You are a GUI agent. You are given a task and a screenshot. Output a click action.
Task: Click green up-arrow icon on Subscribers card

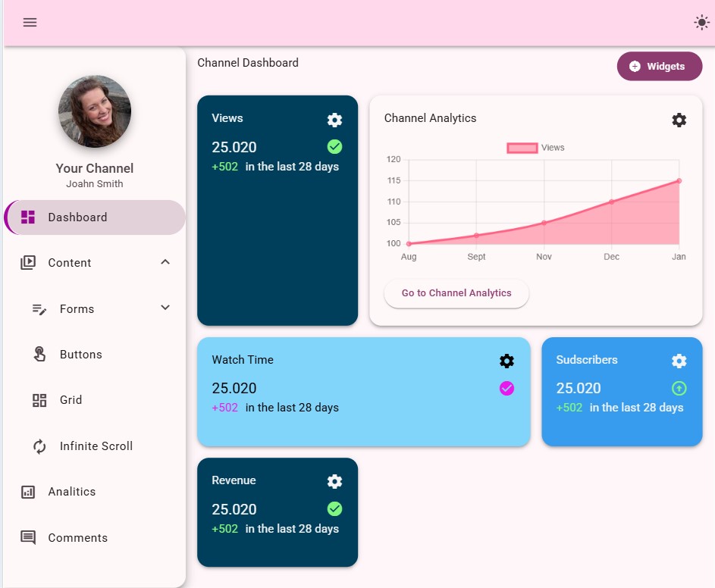pos(679,388)
